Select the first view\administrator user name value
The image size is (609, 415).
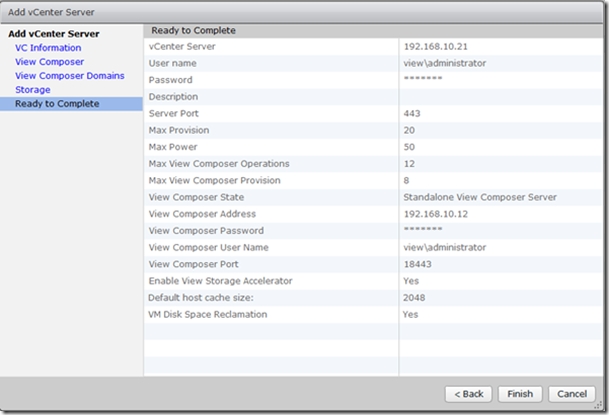[x=445, y=63]
